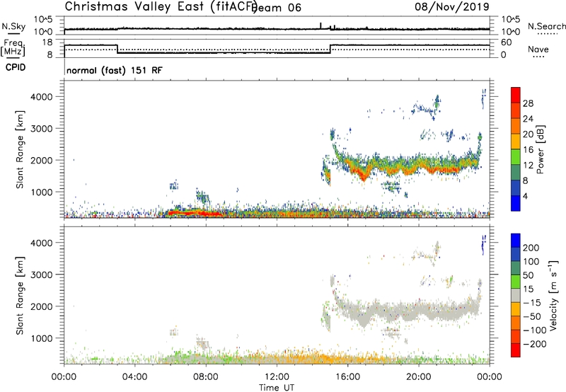Click the '12:00' time tick label
This screenshot has height=392, width=566.
[x=277, y=377]
